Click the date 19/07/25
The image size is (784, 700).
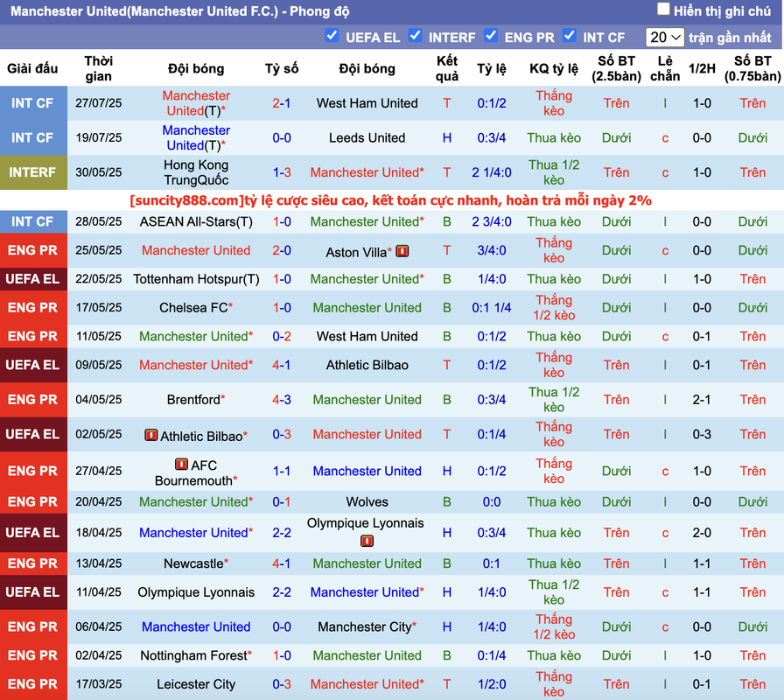click(x=99, y=137)
